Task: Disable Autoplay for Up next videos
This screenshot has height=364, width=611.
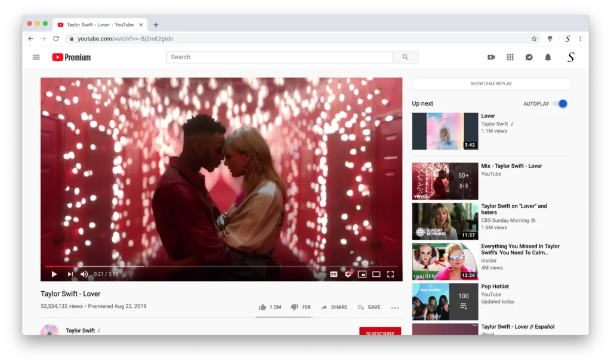Action: click(x=561, y=103)
